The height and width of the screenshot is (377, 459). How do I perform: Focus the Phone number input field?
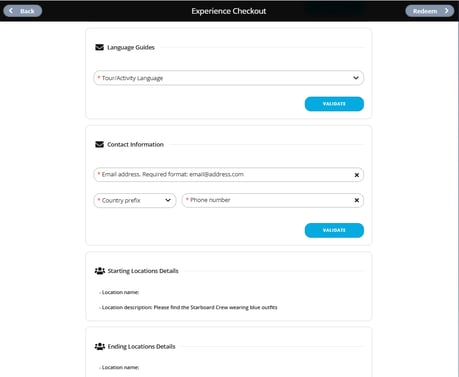coord(273,200)
